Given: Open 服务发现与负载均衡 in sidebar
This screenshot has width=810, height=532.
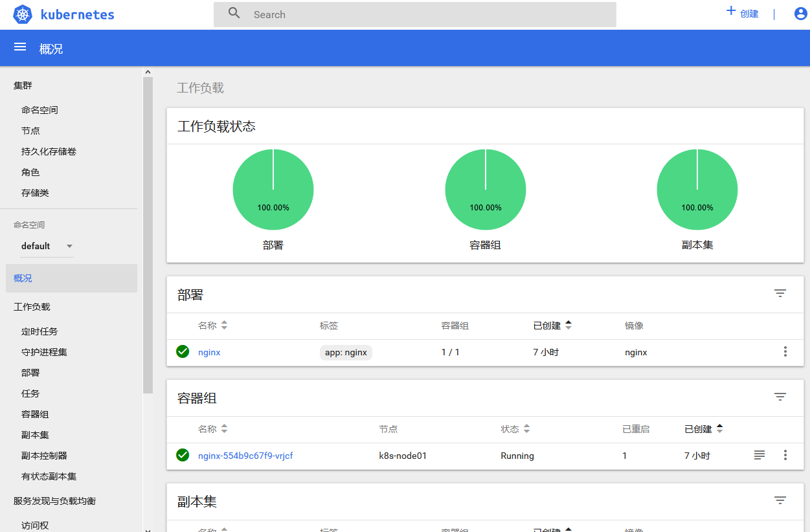Looking at the screenshot, I should (x=55, y=501).
